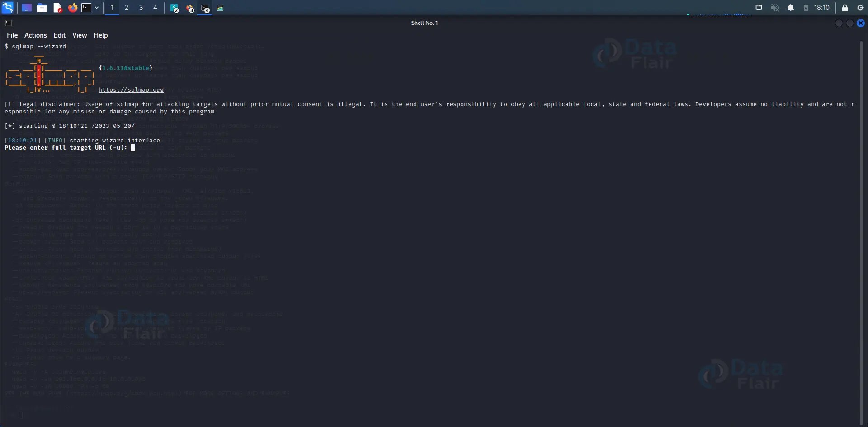Click the version text "1.6.11#stable"
Screen dimensions: 868x427
point(126,68)
